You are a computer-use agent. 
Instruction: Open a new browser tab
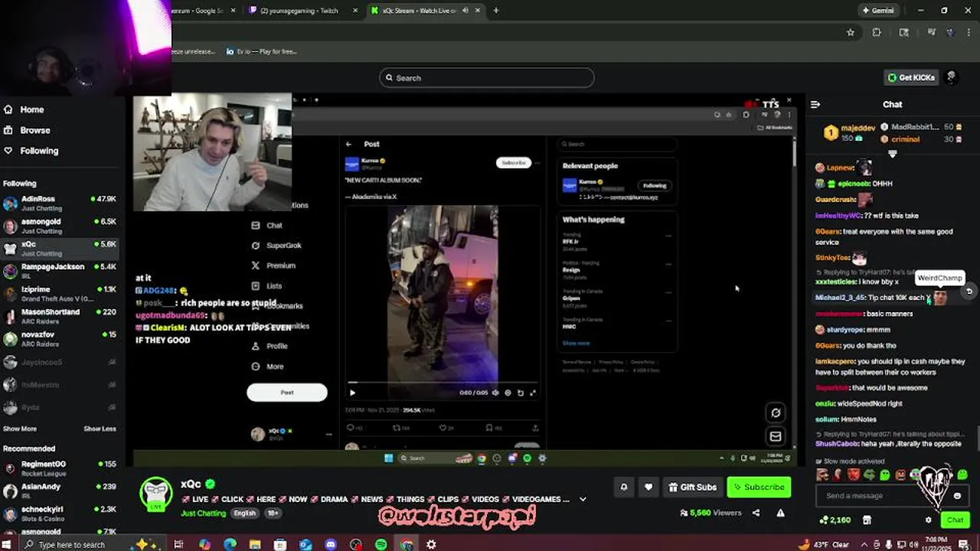coord(496,11)
